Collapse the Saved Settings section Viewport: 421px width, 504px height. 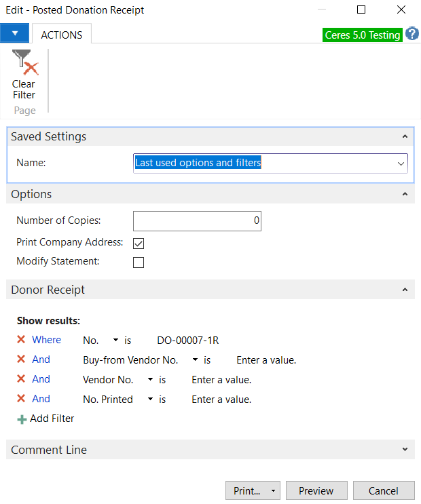tap(405, 136)
